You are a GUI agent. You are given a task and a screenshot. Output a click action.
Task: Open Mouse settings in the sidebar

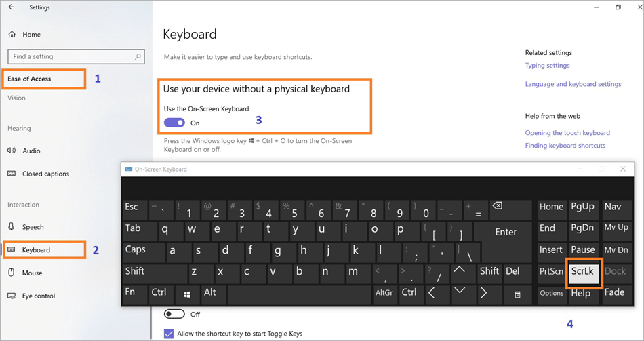pos(26,273)
